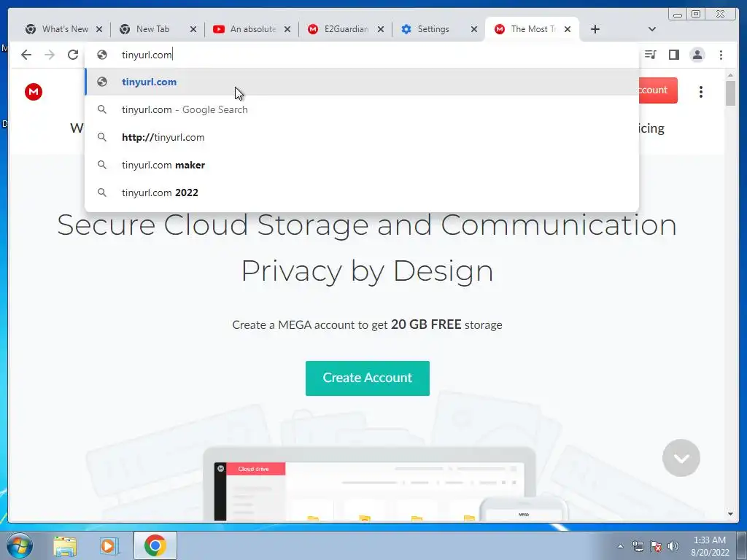
Task: Click the Chrome taskbar icon
Action: [x=155, y=545]
